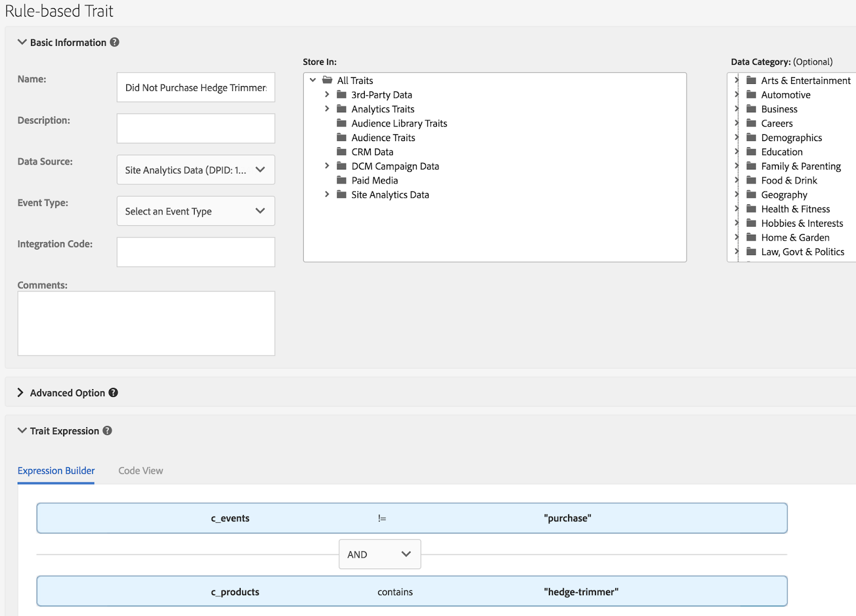Image resolution: width=856 pixels, height=616 pixels.
Task: Click the Geography folder icon
Action: pos(751,195)
